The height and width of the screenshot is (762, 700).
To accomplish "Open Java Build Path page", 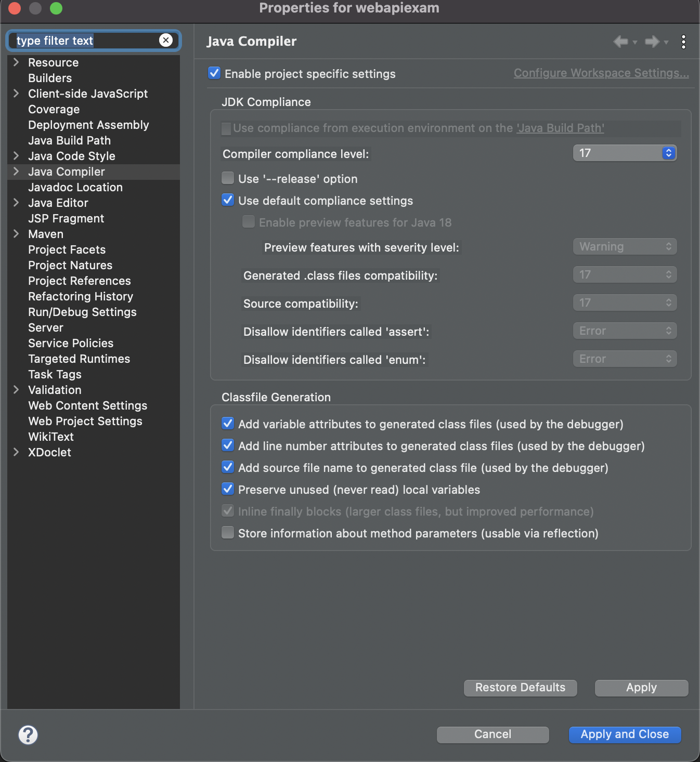I will click(x=69, y=140).
